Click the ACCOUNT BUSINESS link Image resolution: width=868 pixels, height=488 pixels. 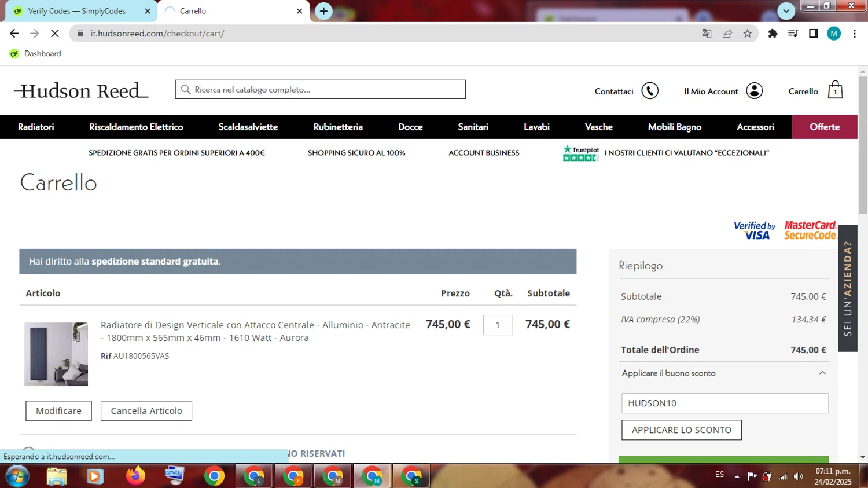(x=484, y=153)
